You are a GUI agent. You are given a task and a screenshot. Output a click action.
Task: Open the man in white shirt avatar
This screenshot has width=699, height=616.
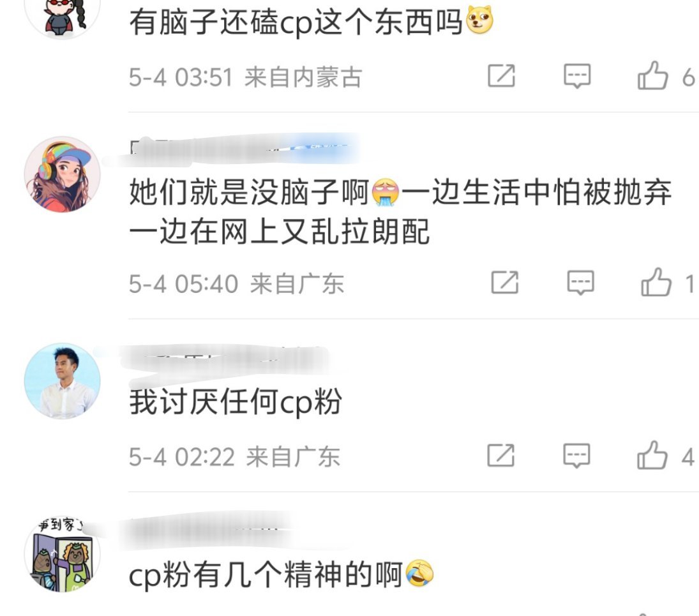click(63, 381)
